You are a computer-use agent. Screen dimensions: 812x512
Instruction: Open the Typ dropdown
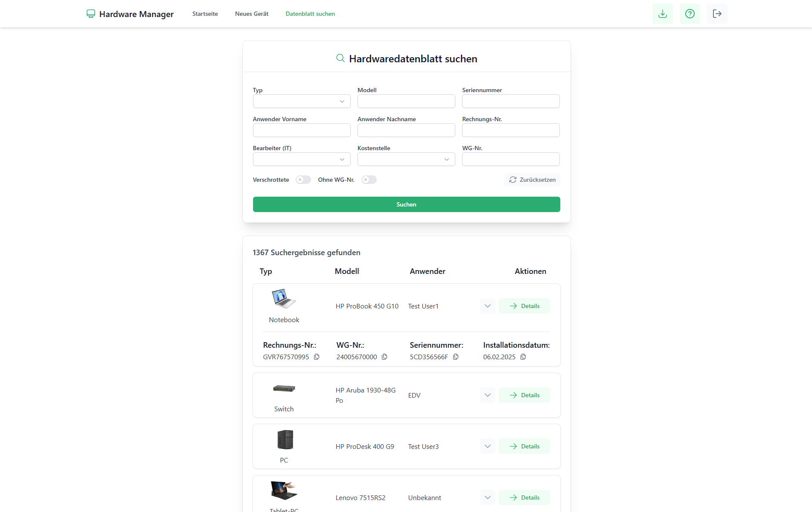tap(301, 101)
